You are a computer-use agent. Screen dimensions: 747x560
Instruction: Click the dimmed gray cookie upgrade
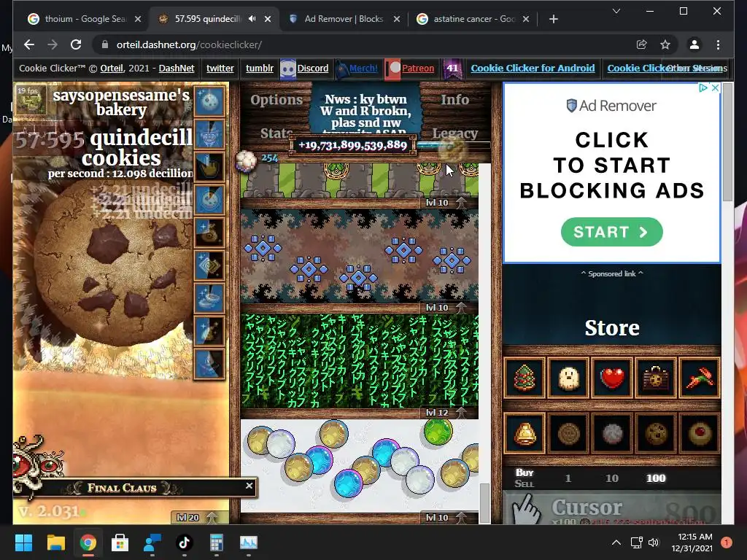pyautogui.click(x=612, y=433)
